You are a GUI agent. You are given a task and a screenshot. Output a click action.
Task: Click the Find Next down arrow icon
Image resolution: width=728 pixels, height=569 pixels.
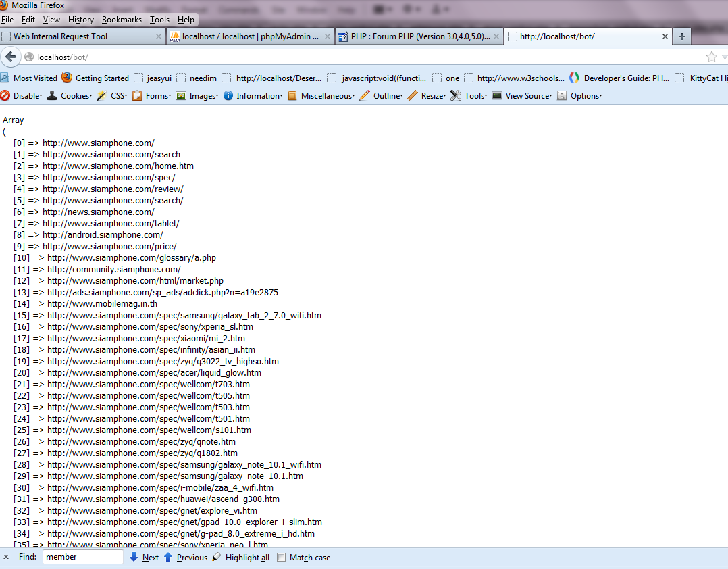point(134,557)
